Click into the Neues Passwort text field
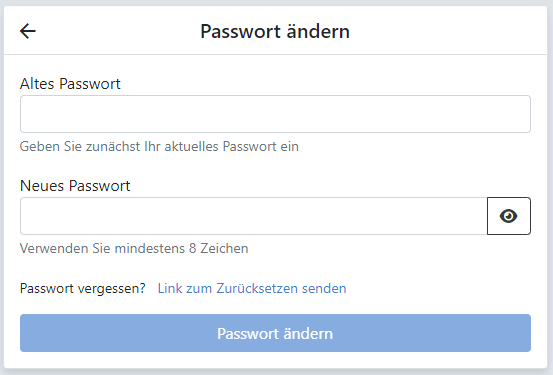Viewport: 553px width, 375px height. (254, 216)
